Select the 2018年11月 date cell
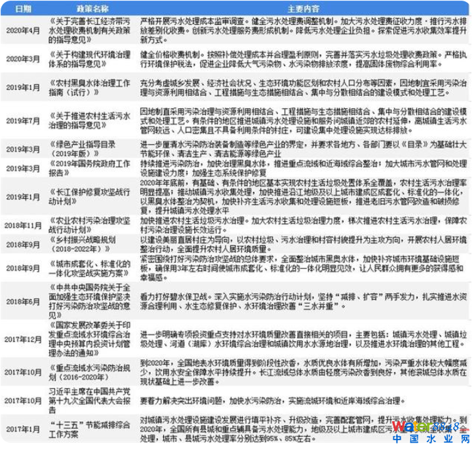 pos(23,225)
